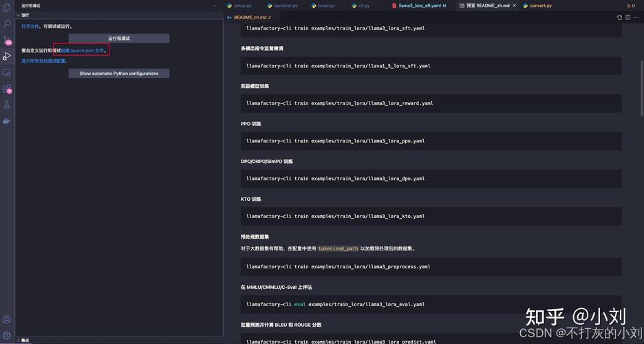The width and height of the screenshot is (644, 344).
Task: Switch to the launcher.py tab
Action: tap(283, 6)
